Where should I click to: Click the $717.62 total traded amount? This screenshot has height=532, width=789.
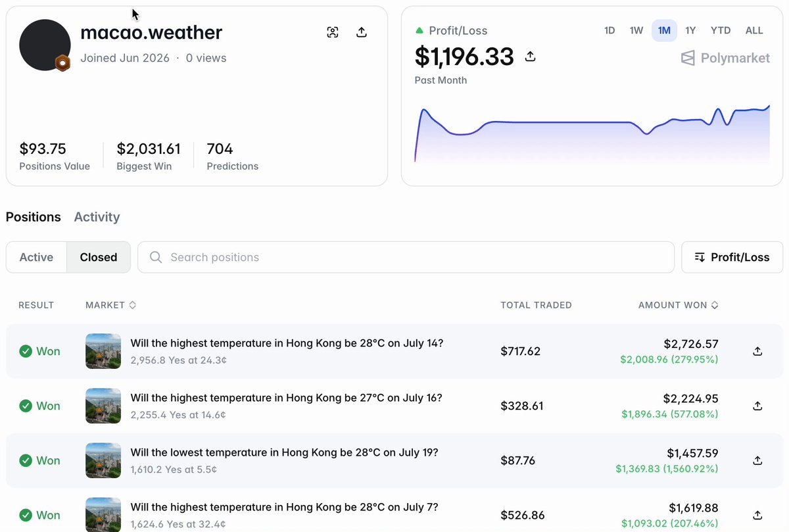click(x=520, y=351)
